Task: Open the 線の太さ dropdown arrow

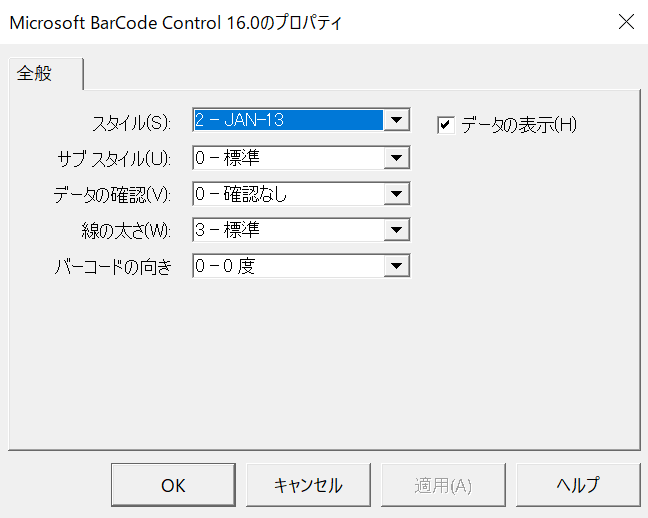Action: [396, 229]
